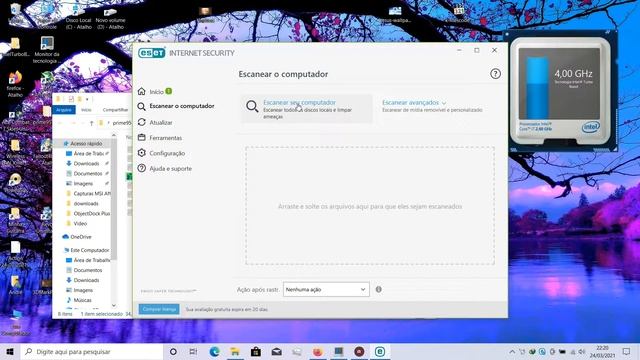Click the Atualizar refresh icon
The height and width of the screenshot is (360, 640).
pos(142,122)
